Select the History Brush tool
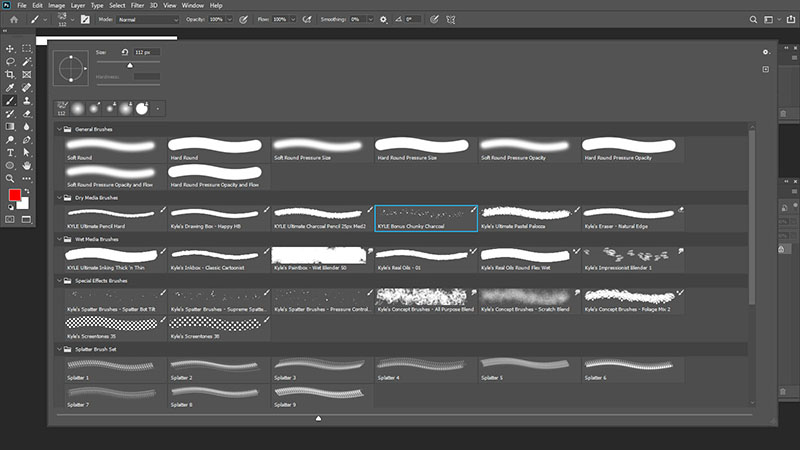Viewport: 800px width, 450px height. 10,114
